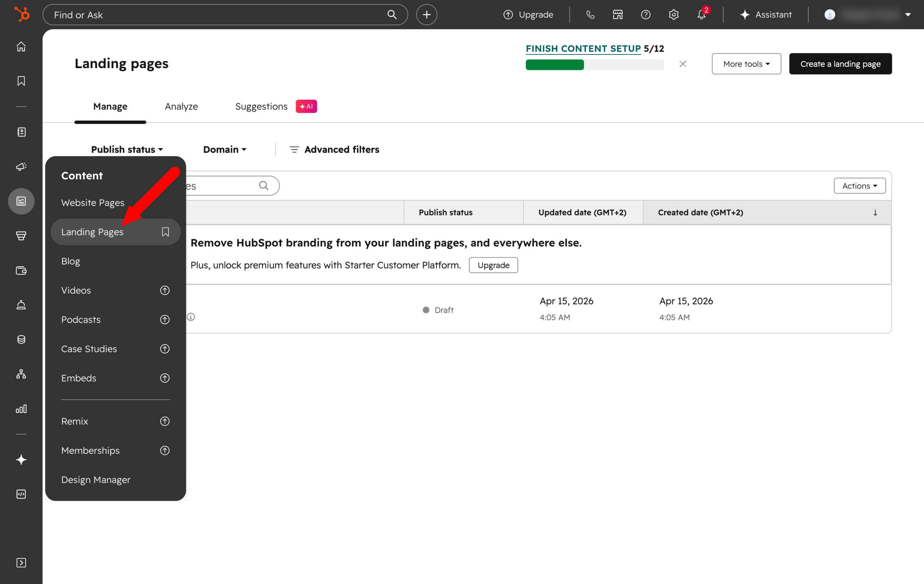Image resolution: width=924 pixels, height=584 pixels.
Task: Open the Data Management database sidebar icon
Action: click(21, 339)
